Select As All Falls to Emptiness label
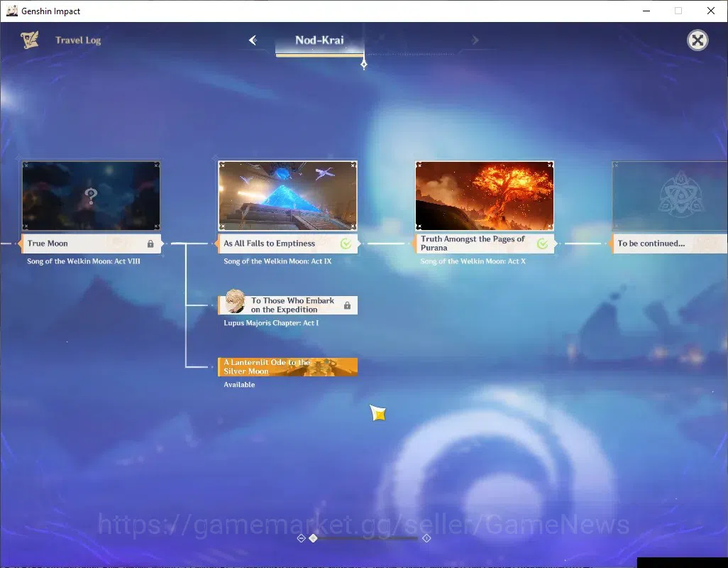Screen dimensions: 728x568 [x=288, y=244]
